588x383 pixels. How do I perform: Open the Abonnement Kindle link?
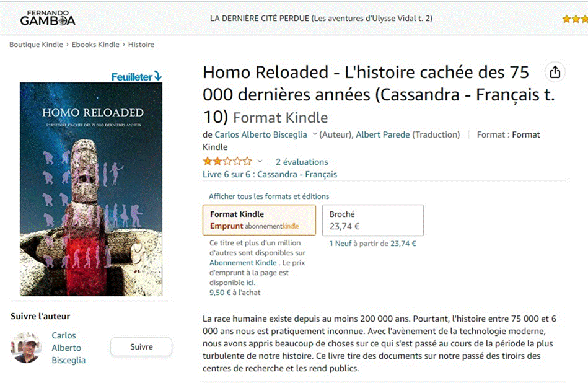pyautogui.click(x=243, y=263)
